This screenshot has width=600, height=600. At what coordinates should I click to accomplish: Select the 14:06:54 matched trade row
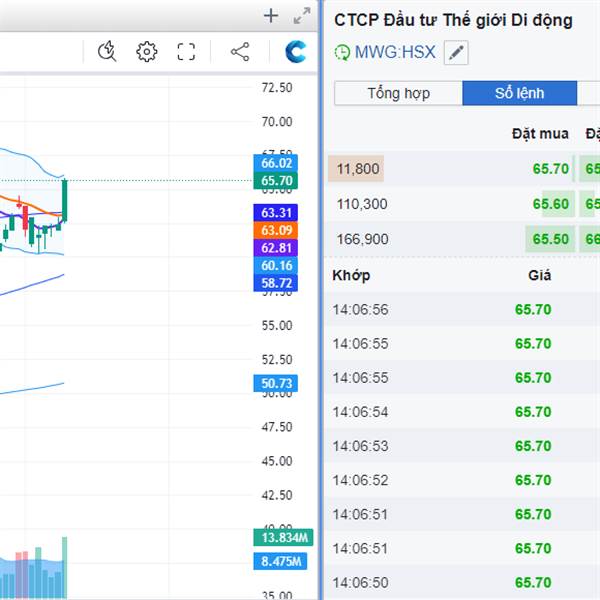[462, 412]
